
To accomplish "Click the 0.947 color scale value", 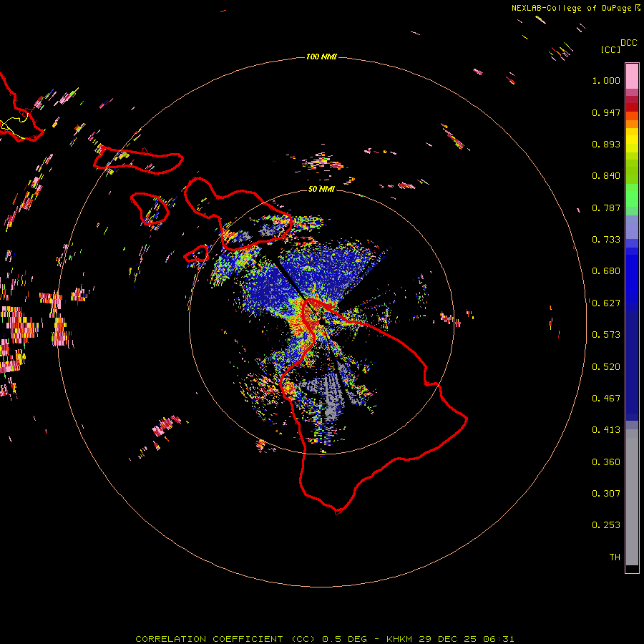I will click(606, 112).
